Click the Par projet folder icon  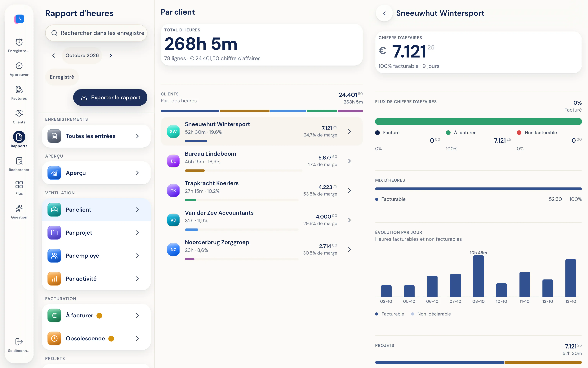coord(54,233)
